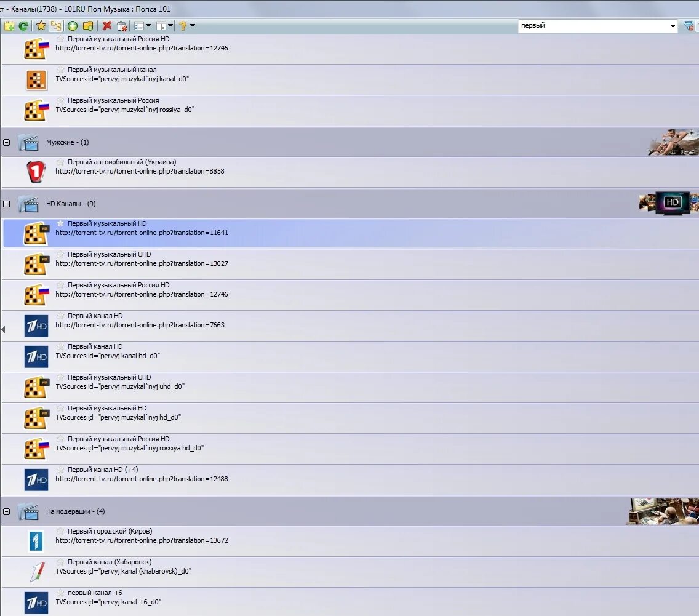The image size is (699, 616).
Task: Click logo of Первый канал HD translation=7663
Action: tap(36, 326)
